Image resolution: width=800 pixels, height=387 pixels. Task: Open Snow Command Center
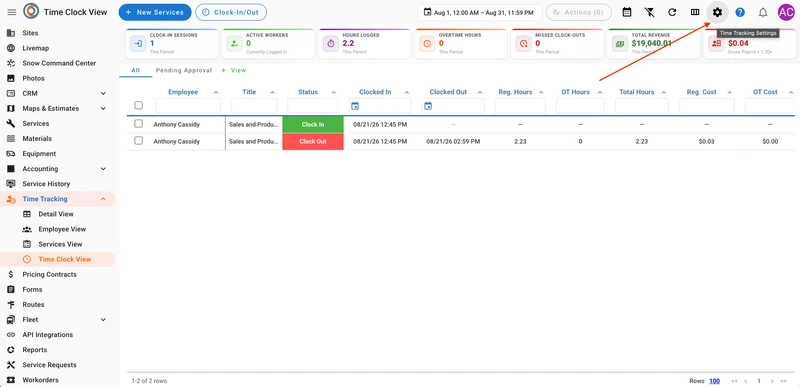59,63
